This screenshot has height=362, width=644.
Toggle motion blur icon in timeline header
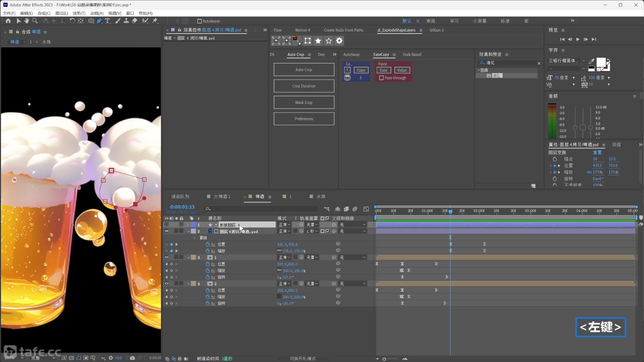355,209
